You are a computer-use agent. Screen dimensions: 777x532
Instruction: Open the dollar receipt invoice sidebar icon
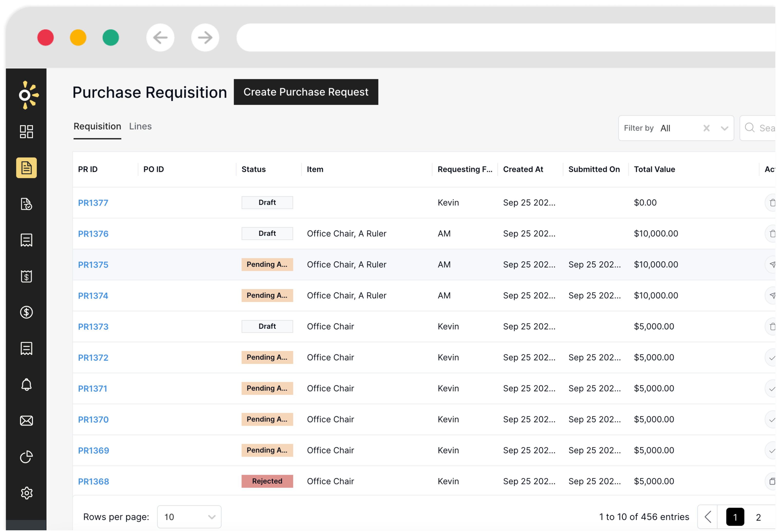click(26, 277)
